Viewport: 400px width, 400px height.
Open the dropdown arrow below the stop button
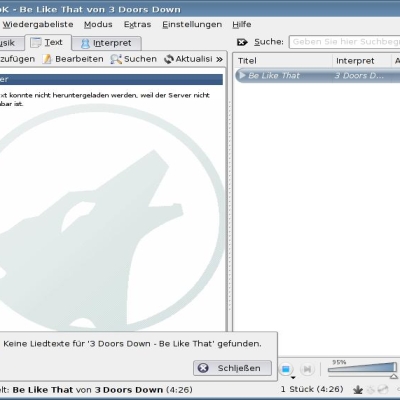coord(293,378)
